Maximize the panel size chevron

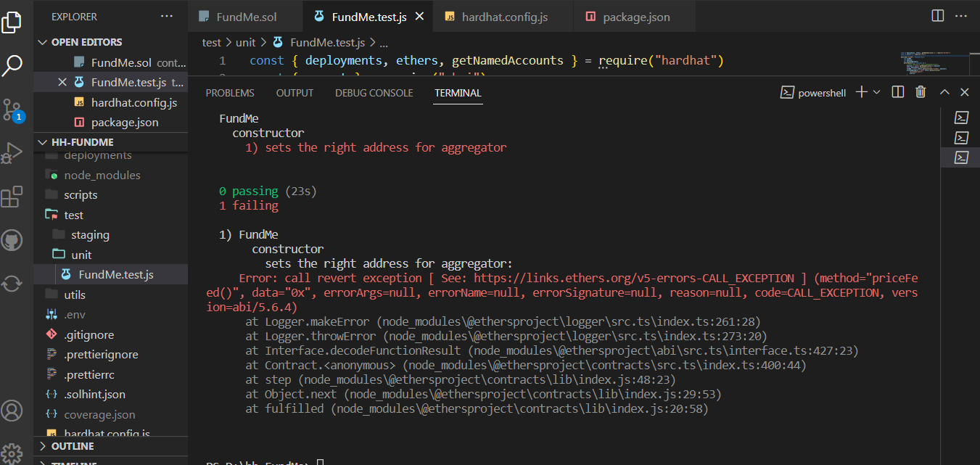[x=944, y=92]
